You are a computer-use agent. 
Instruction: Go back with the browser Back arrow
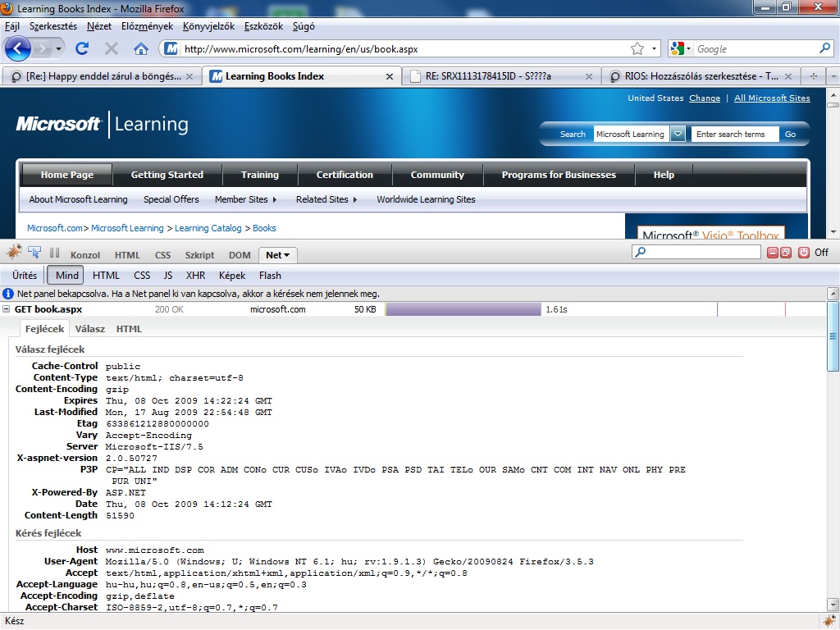point(18,49)
